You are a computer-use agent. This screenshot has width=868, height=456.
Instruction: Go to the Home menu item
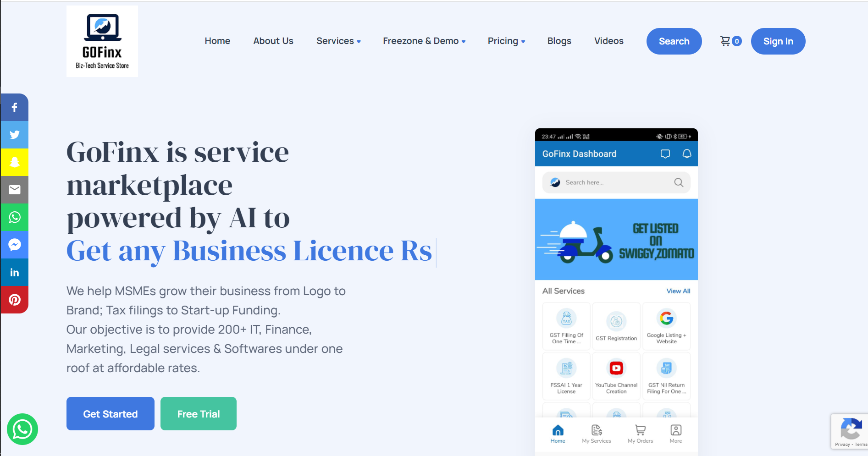(x=217, y=41)
